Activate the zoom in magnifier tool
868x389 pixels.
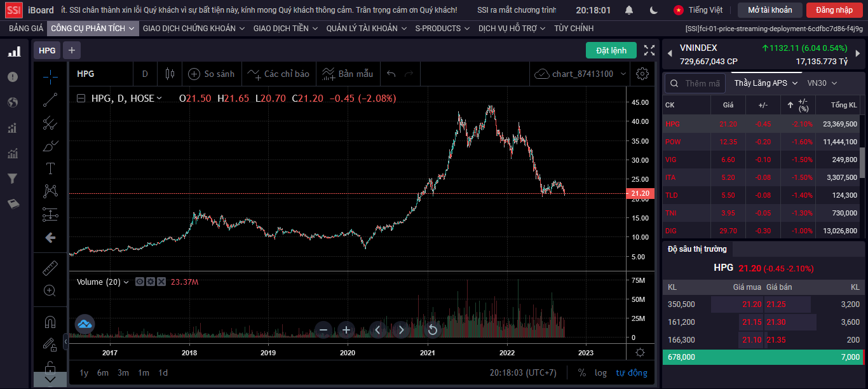[x=50, y=290]
